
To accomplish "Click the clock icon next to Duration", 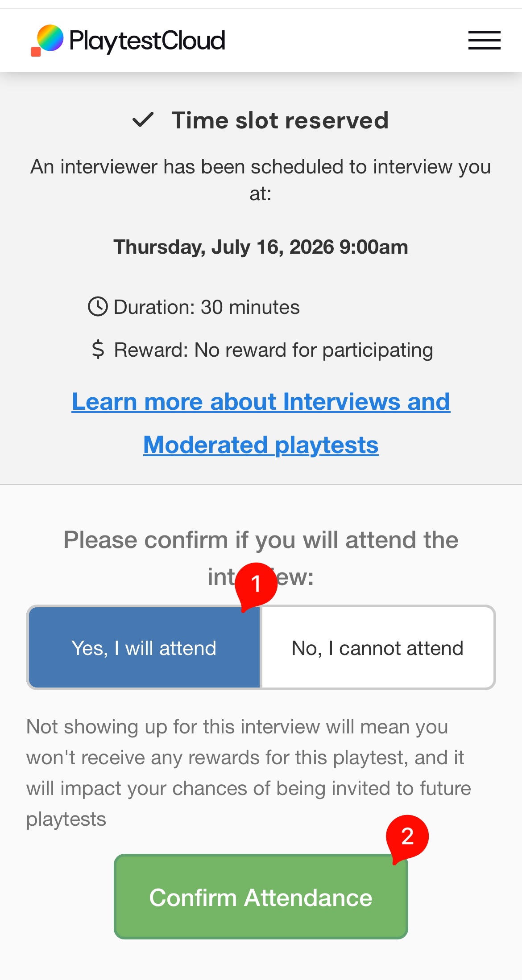I will (98, 307).
